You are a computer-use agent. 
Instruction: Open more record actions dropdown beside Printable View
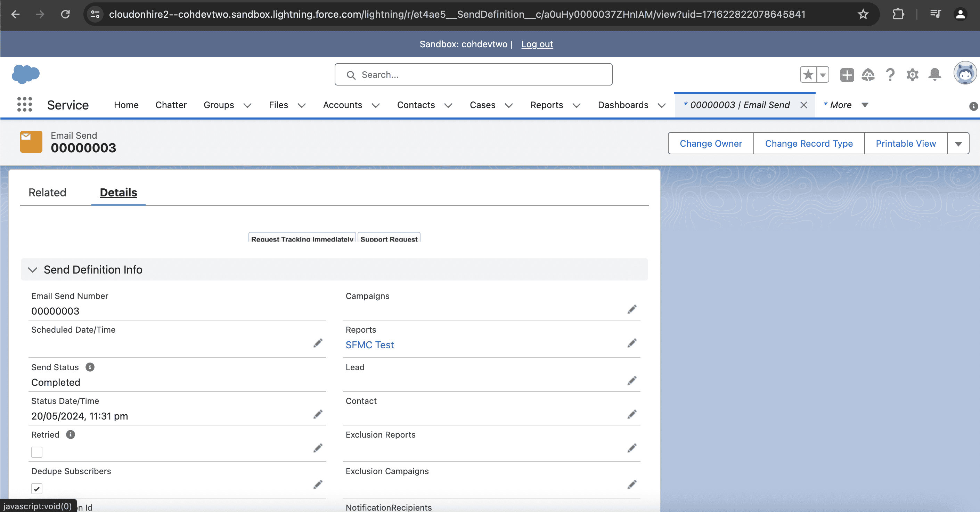(x=958, y=144)
